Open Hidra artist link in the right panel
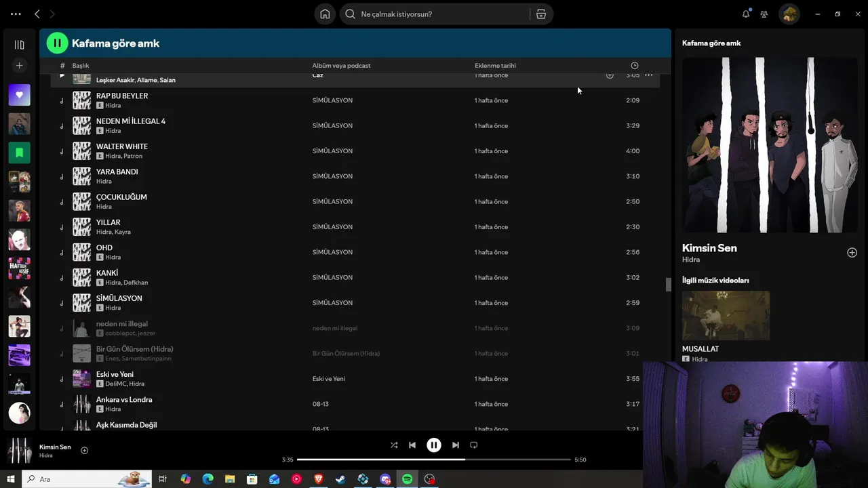The width and height of the screenshot is (868, 488). (691, 260)
